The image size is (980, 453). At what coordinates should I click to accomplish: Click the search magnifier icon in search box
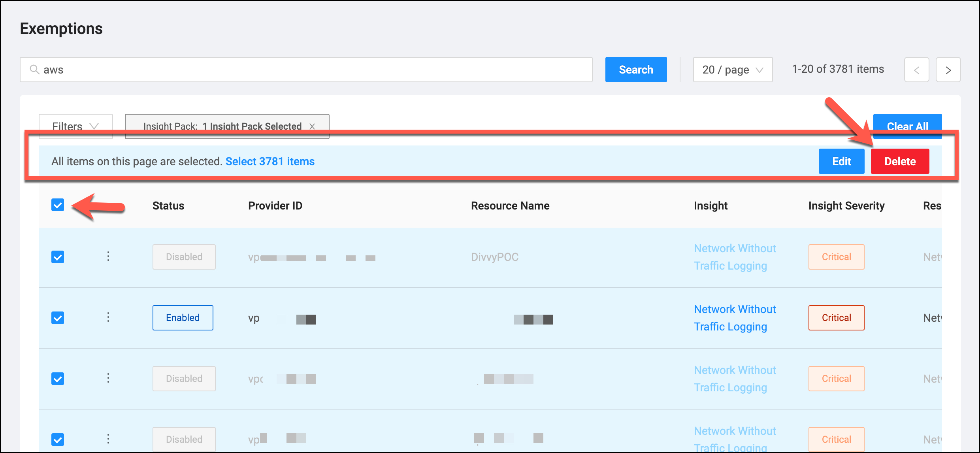pyautogui.click(x=35, y=70)
